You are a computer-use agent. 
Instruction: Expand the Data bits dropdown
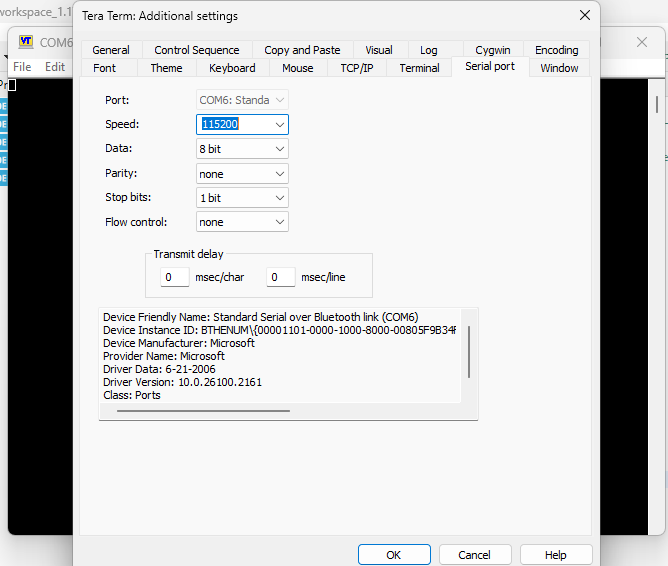point(242,149)
